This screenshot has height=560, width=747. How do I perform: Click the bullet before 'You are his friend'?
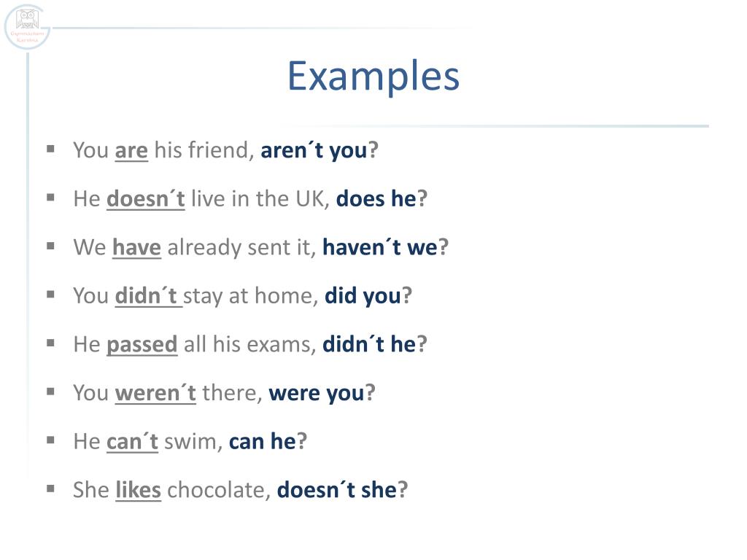(50, 149)
